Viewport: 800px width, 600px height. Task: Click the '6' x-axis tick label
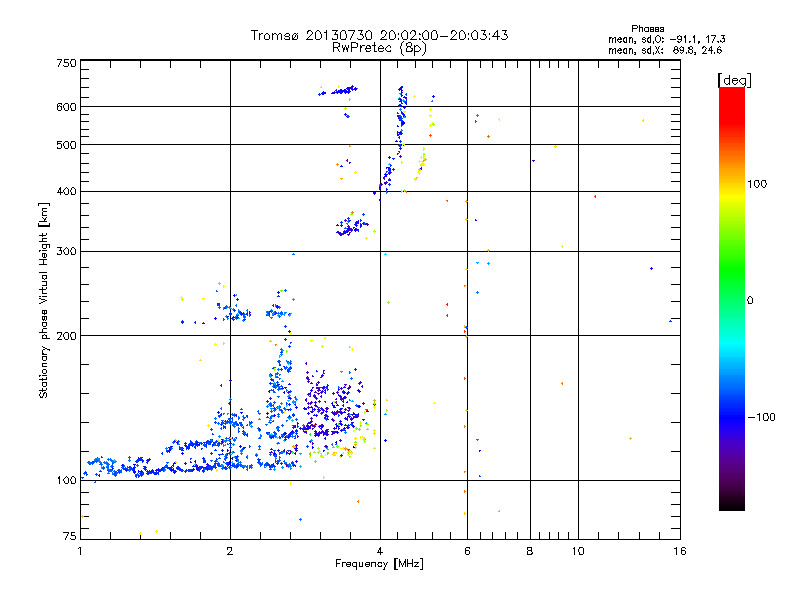coord(467,551)
